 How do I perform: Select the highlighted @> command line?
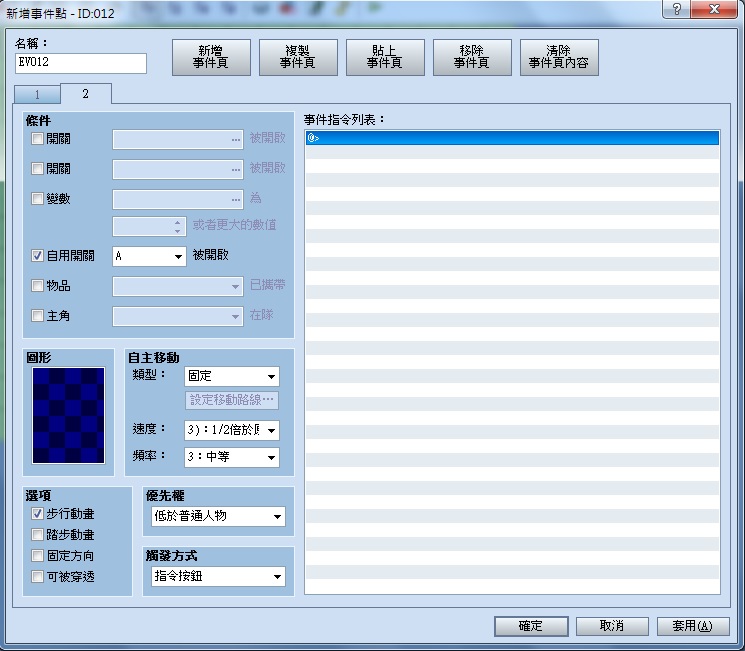512,138
